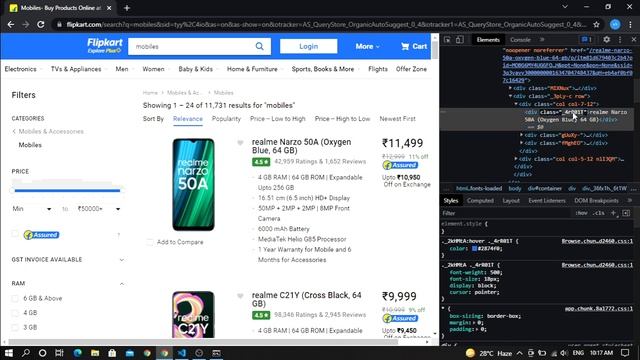This screenshot has height=360, width=640.
Task: Go to Mobiles & Accessories category
Action: click(x=51, y=131)
